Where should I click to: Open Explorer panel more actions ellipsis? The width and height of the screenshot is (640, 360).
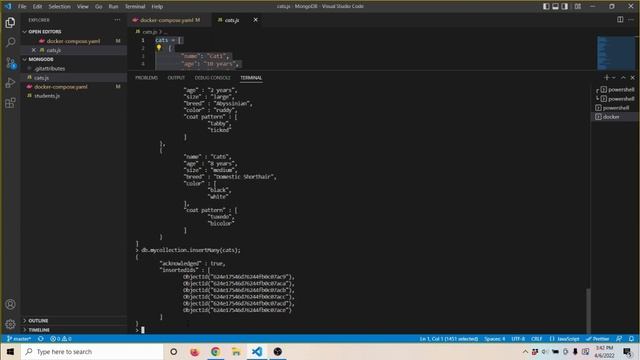pyautogui.click(x=117, y=20)
